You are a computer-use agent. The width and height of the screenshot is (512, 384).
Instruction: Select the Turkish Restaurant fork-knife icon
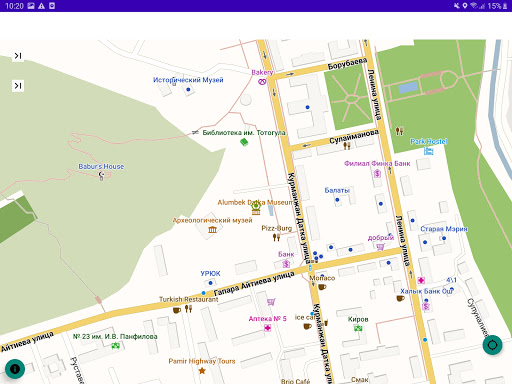click(189, 309)
